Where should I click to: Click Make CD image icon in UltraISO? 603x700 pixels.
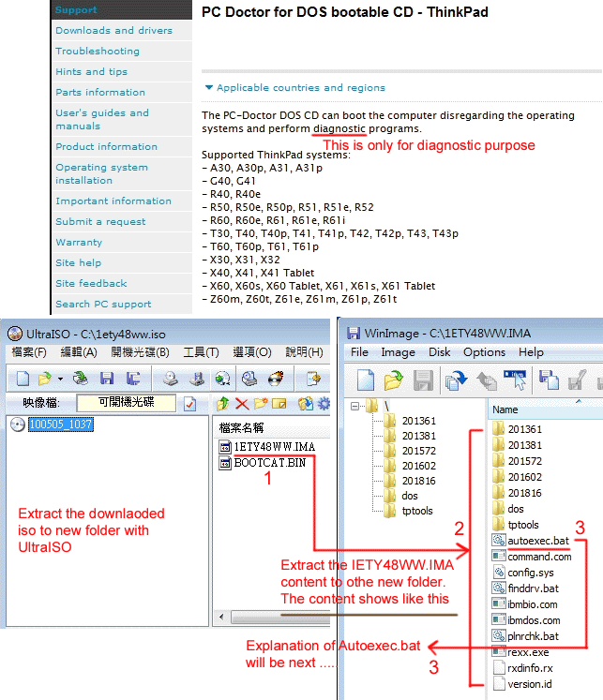pos(171,379)
